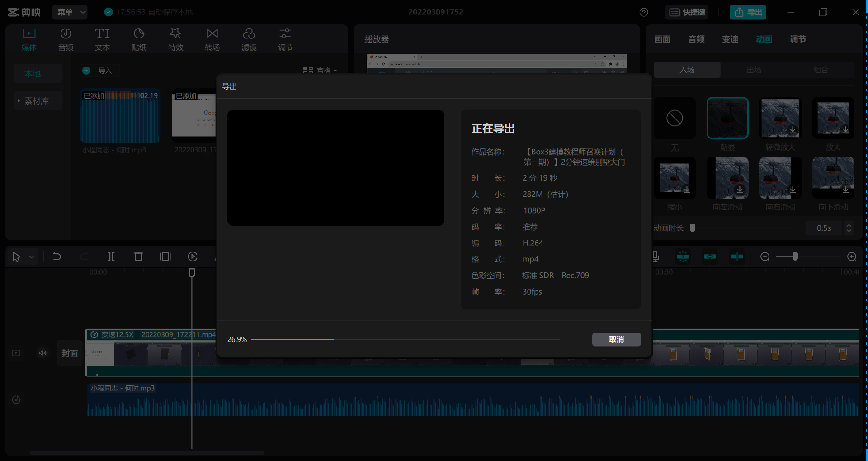Screen dimensions: 868x461
Task: Open the 宫格 view mode dropdown
Action: (x=320, y=71)
